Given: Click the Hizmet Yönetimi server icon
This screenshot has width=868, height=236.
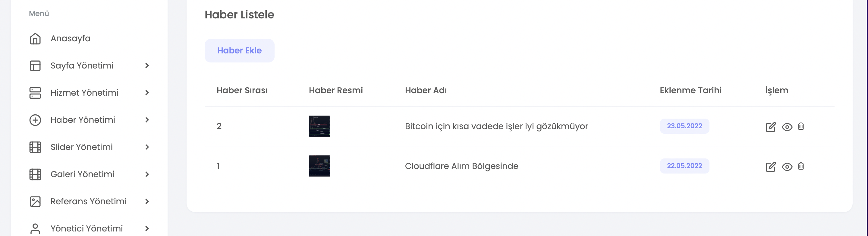Looking at the screenshot, I should point(35,93).
